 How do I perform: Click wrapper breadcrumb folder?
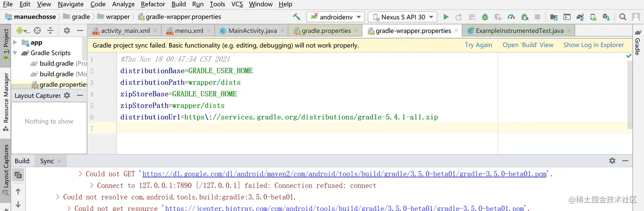point(113,17)
